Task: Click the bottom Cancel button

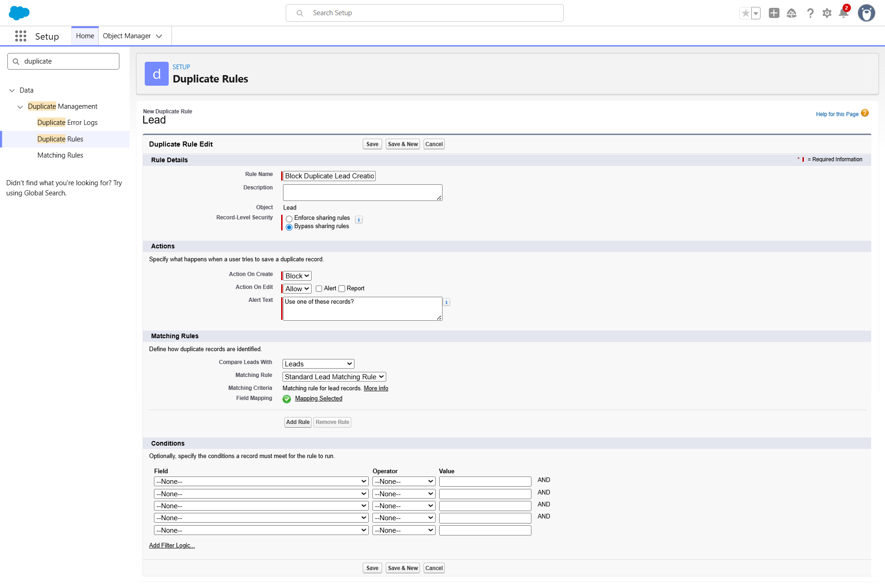Action: 434,568
